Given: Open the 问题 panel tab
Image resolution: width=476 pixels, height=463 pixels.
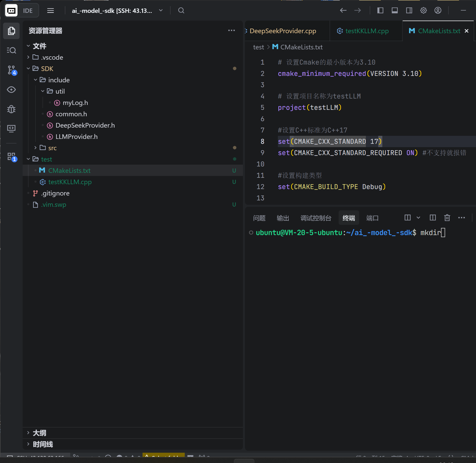Looking at the screenshot, I should pyautogui.click(x=259, y=218).
